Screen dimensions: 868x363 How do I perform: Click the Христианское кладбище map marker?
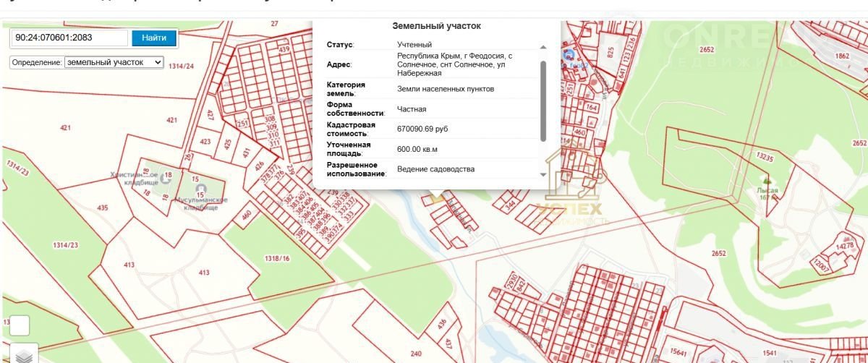coord(166,179)
